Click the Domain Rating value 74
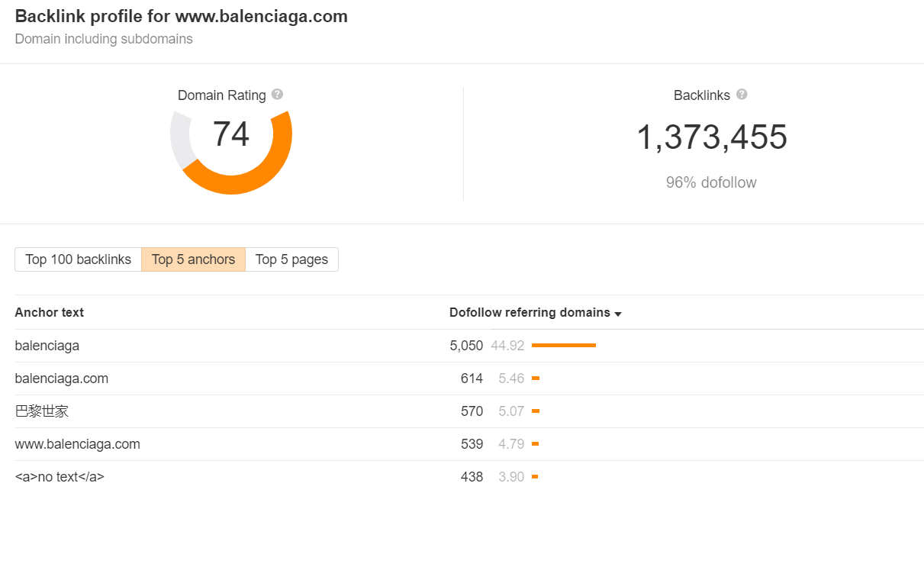The width and height of the screenshot is (924, 567). [231, 134]
